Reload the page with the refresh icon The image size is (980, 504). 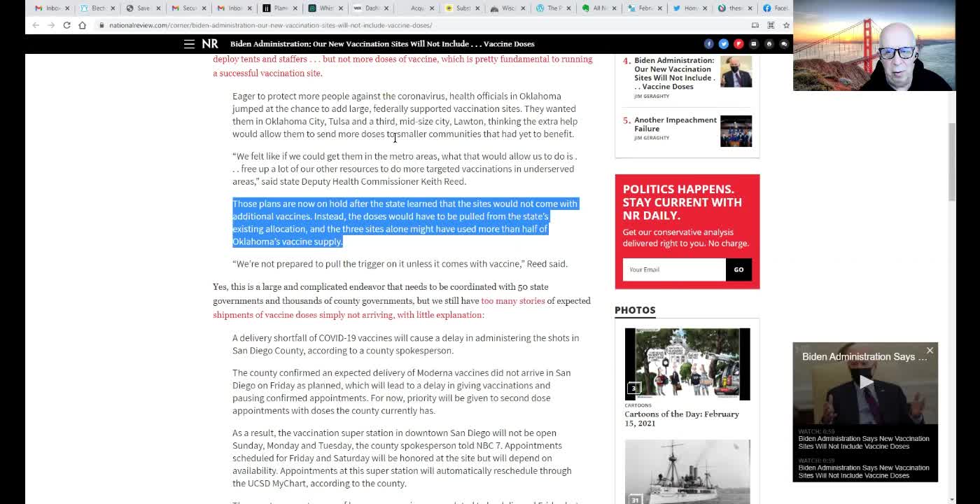[x=66, y=25]
